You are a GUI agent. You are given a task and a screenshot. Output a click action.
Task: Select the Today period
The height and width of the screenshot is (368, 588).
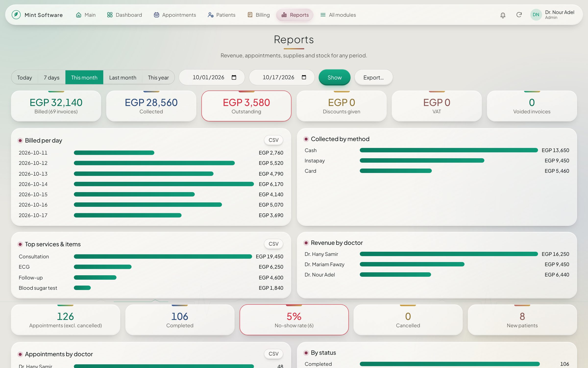tap(24, 78)
